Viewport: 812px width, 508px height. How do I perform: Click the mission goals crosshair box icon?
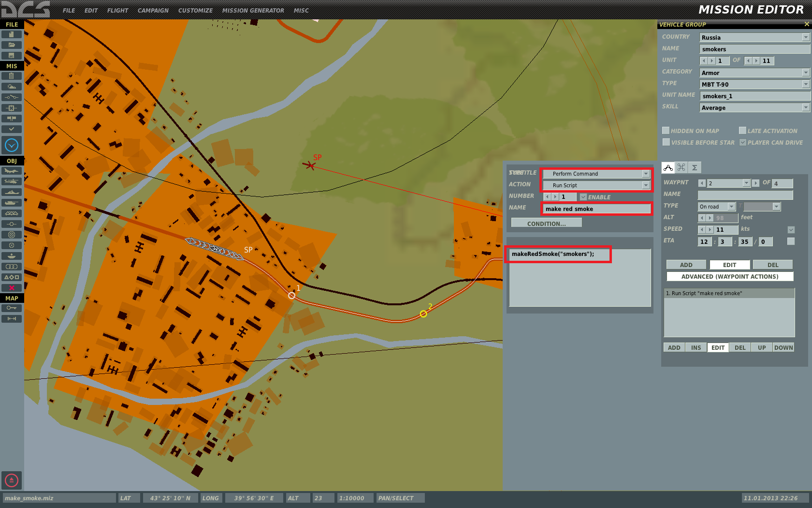coord(12,108)
